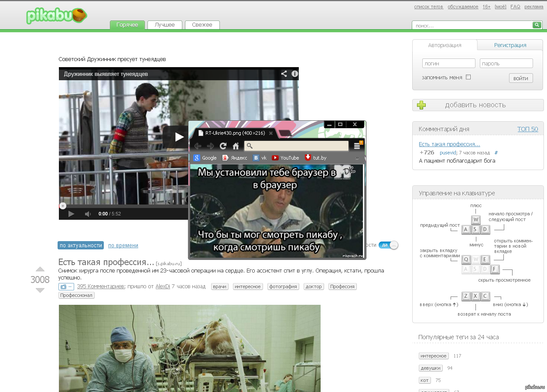Click the home icon in the inner browser
This screenshot has width=547, height=392.
coord(236,146)
